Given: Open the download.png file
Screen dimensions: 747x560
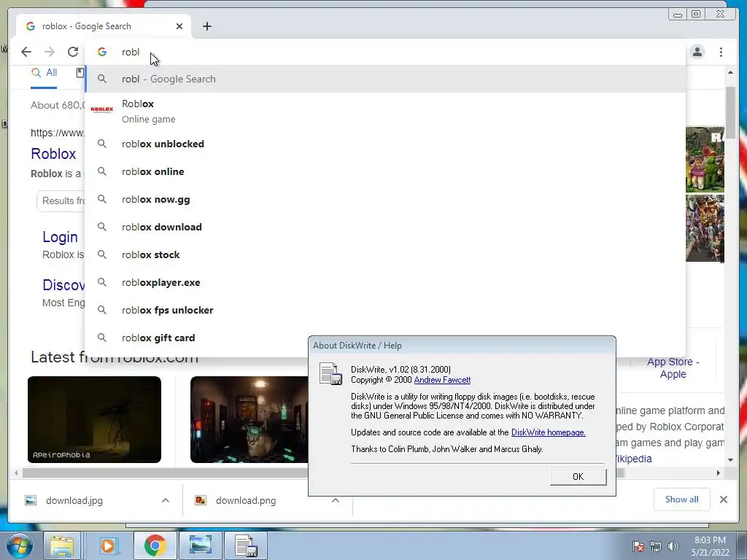Looking at the screenshot, I should (245, 500).
